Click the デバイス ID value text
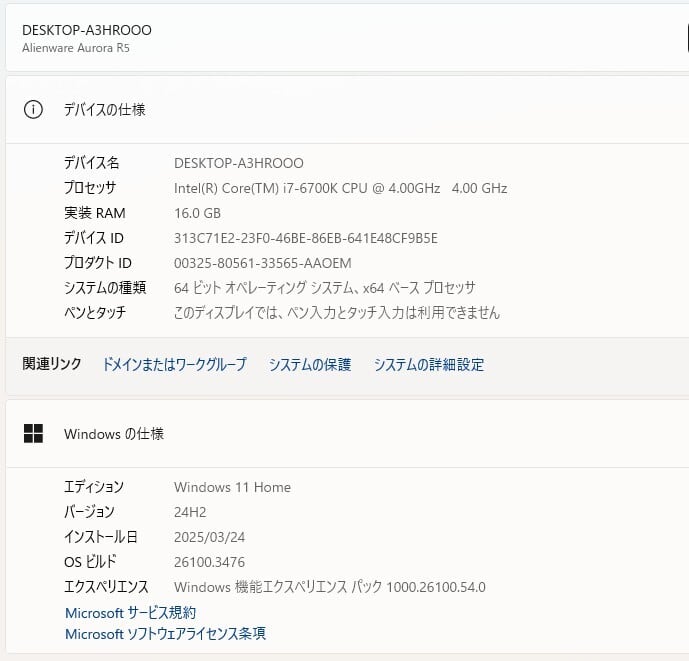This screenshot has height=661, width=689. pos(306,238)
